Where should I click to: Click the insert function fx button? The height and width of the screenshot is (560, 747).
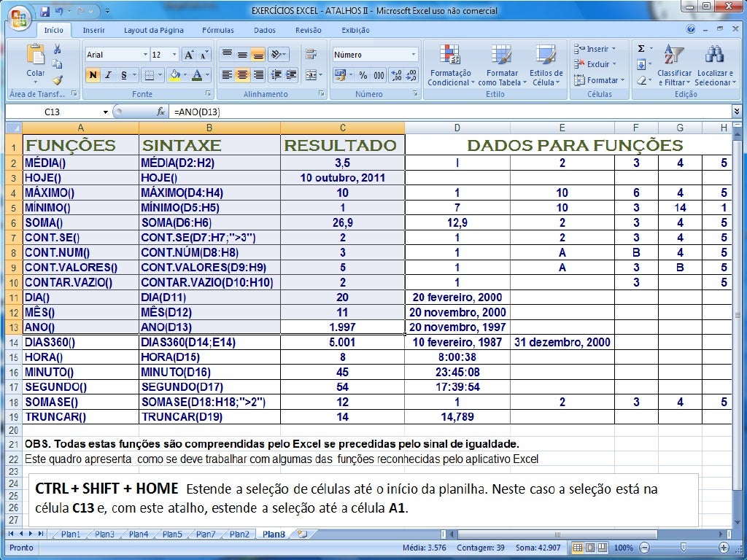pyautogui.click(x=161, y=112)
